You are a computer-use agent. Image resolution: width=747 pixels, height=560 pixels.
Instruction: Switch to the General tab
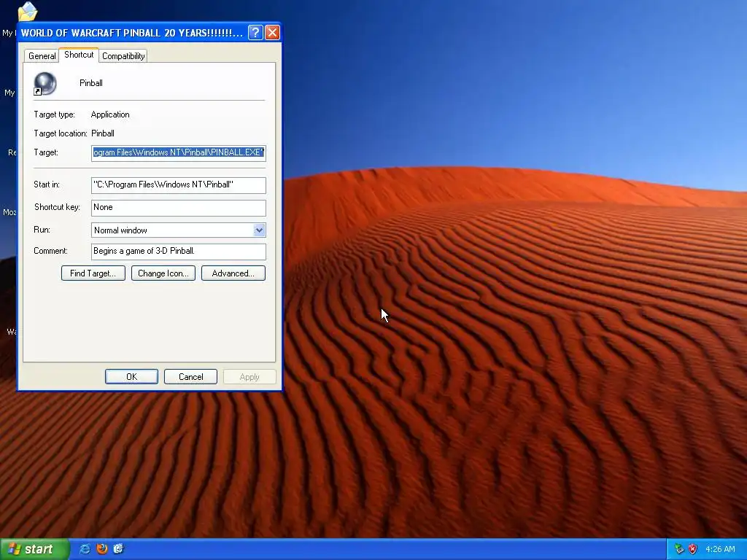pos(42,55)
